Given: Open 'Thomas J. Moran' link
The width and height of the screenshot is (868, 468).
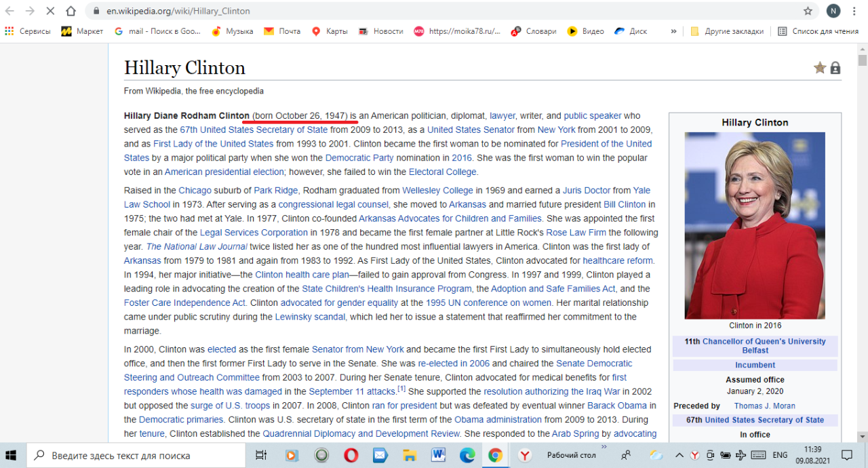Looking at the screenshot, I should tap(765, 406).
